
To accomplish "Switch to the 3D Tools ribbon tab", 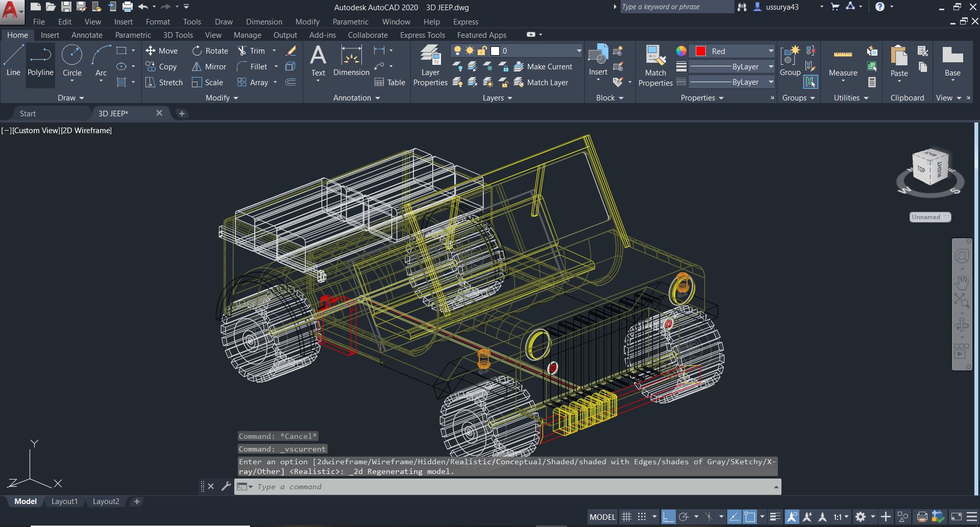I will click(x=178, y=35).
